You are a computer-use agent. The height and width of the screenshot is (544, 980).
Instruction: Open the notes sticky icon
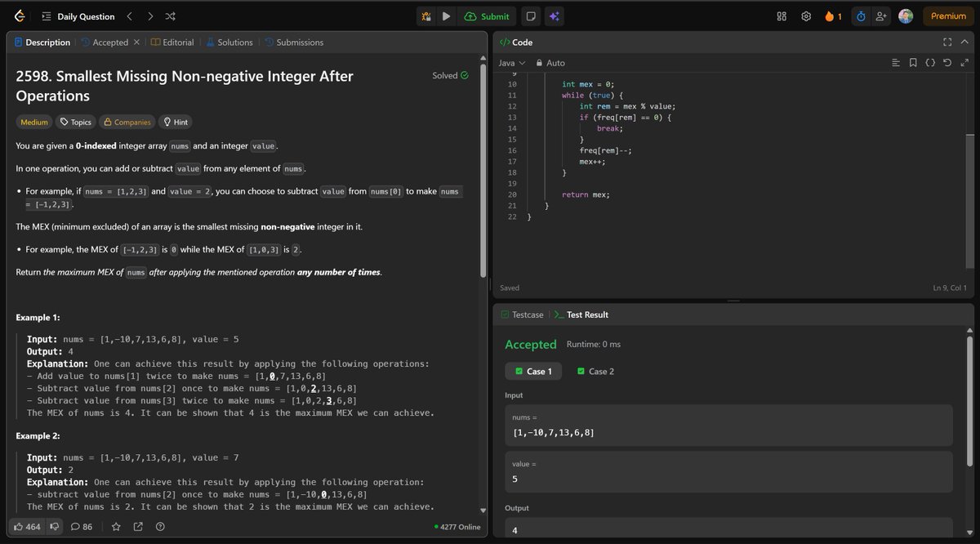coord(531,16)
